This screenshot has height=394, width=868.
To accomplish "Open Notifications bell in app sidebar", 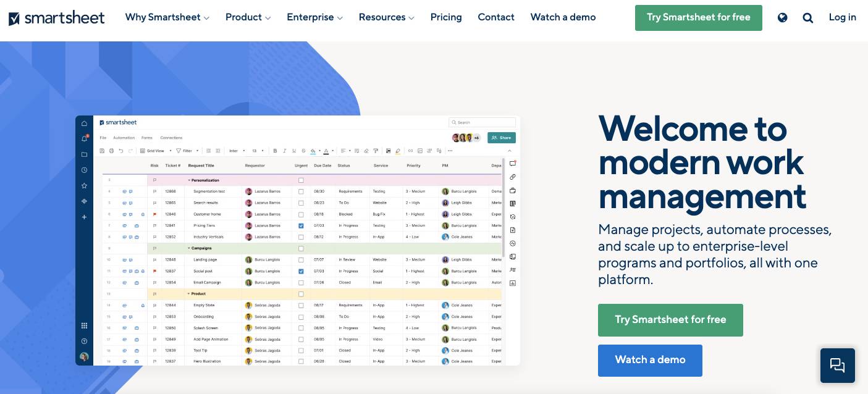I will pos(85,138).
